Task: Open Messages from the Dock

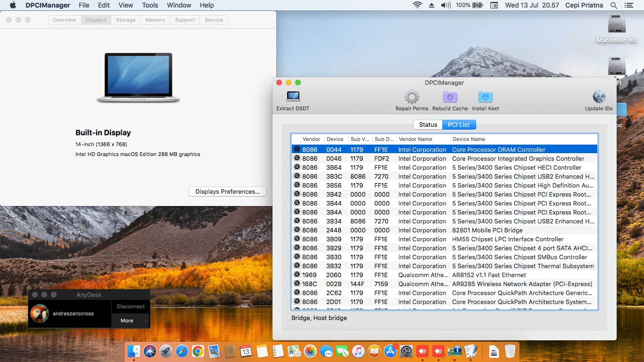Action: pos(326,351)
